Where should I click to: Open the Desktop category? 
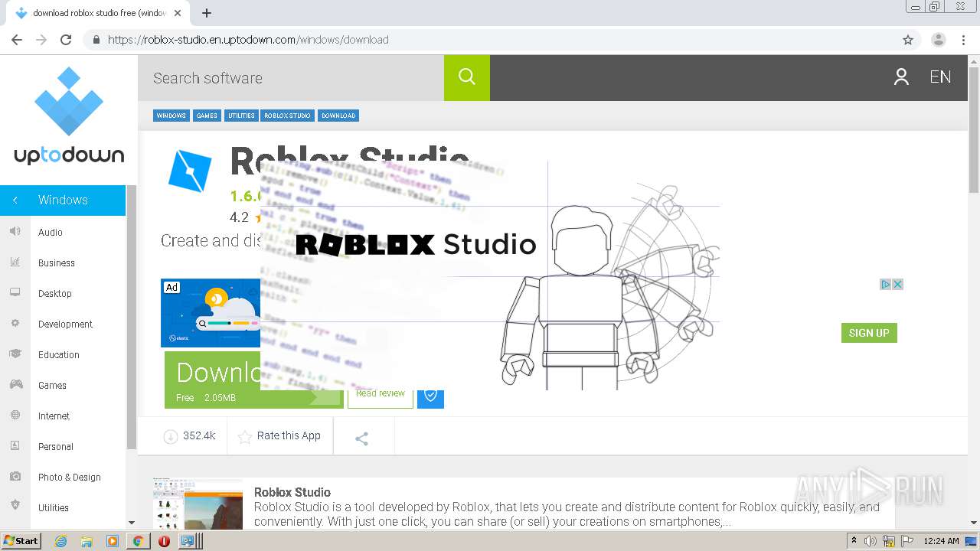[x=55, y=293]
